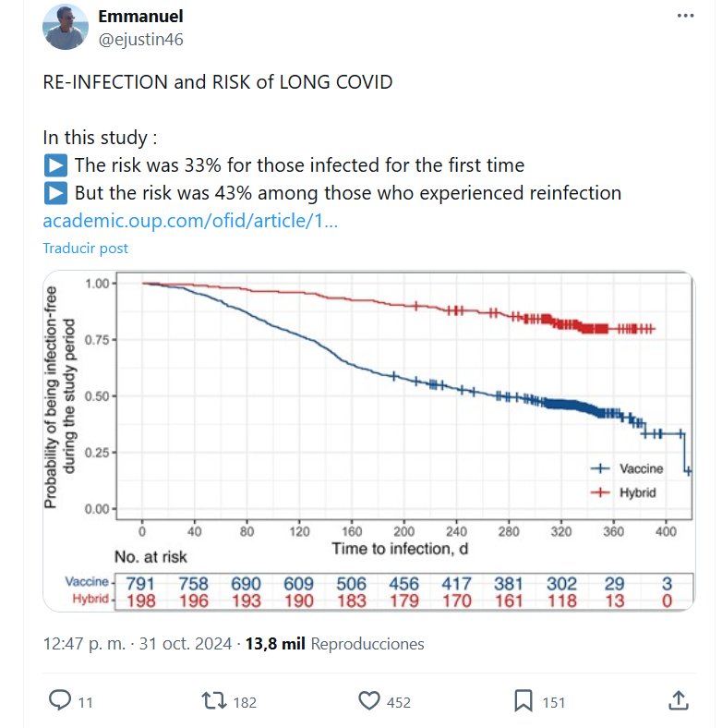Click the 452 likes count
722x728 pixels.
[399, 702]
